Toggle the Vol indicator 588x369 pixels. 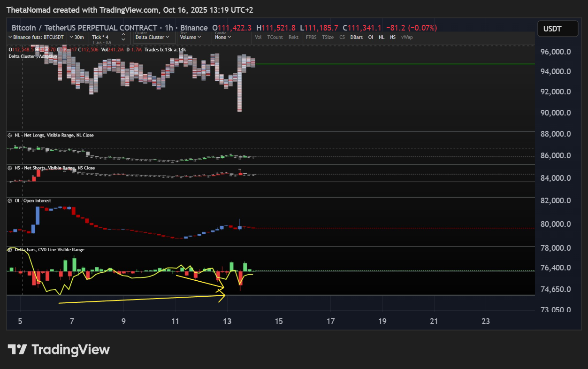258,37
